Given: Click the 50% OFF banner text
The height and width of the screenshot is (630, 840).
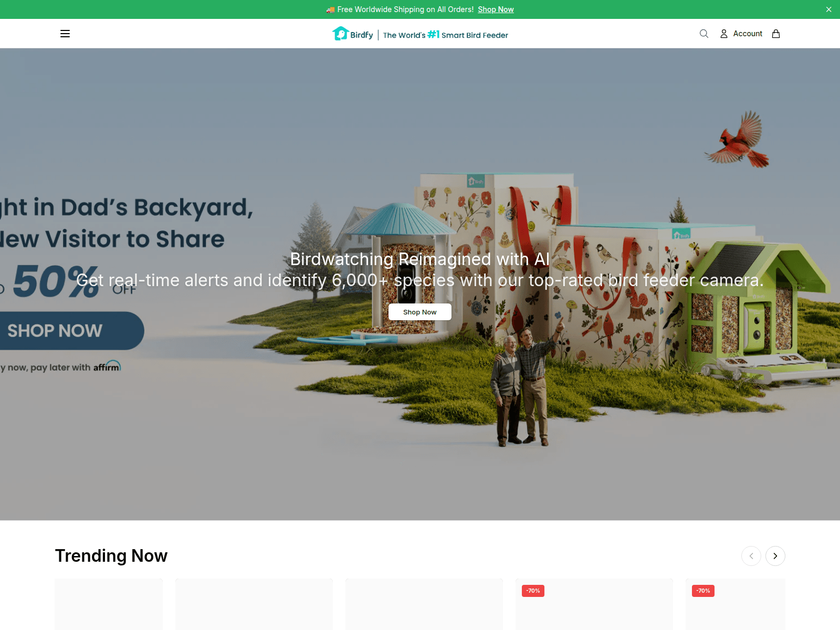Looking at the screenshot, I should (x=73, y=281).
